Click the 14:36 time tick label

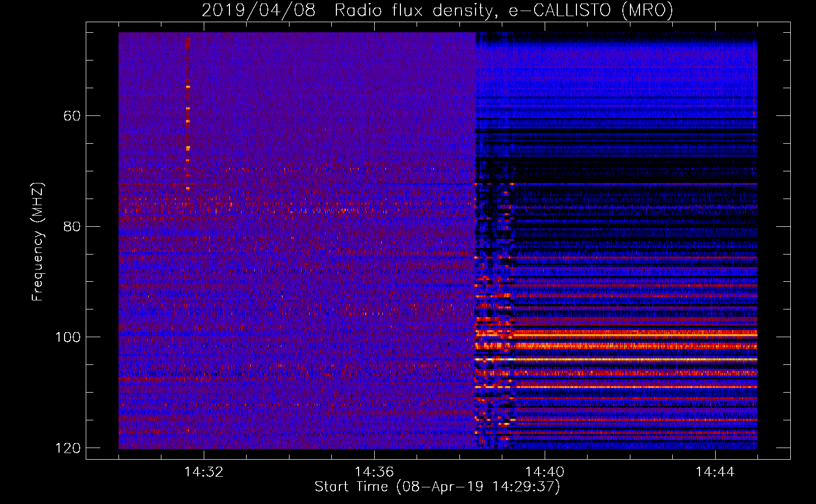click(x=374, y=472)
